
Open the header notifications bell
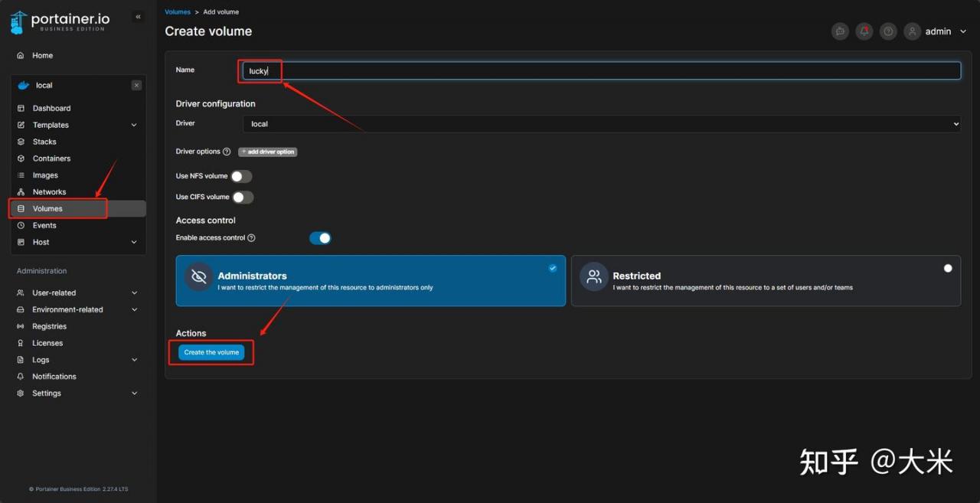(864, 31)
